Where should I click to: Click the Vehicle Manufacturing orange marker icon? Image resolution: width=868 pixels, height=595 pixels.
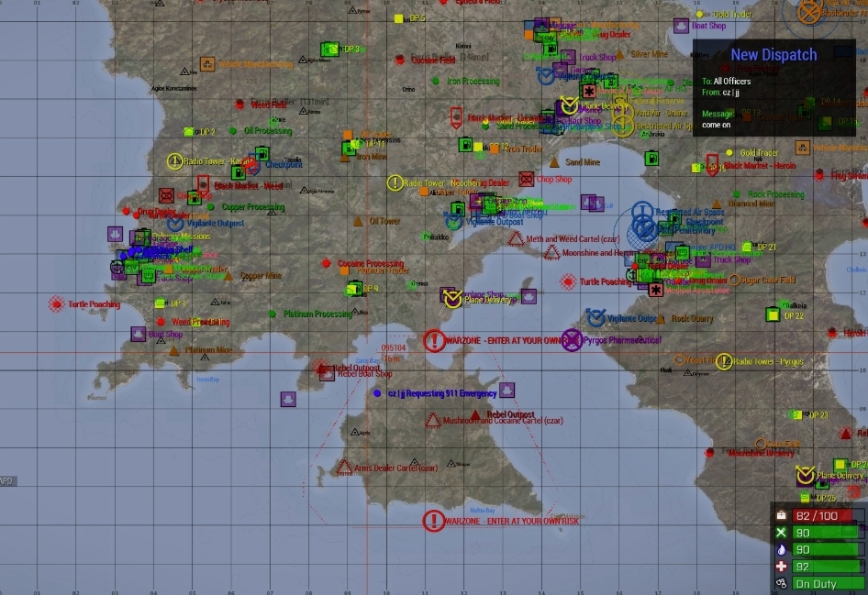point(207,64)
